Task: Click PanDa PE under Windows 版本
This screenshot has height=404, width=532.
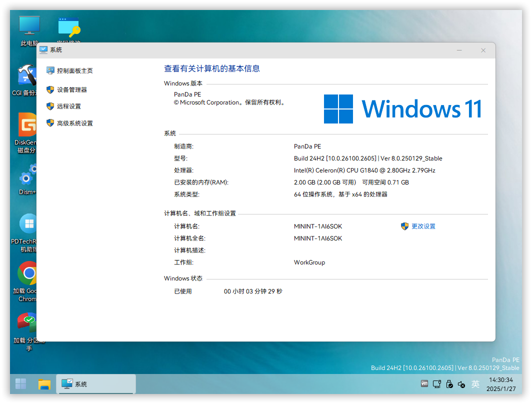Action: (187, 94)
